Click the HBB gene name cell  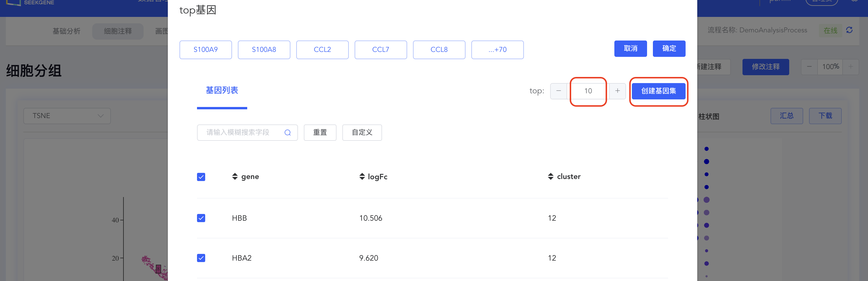point(239,218)
